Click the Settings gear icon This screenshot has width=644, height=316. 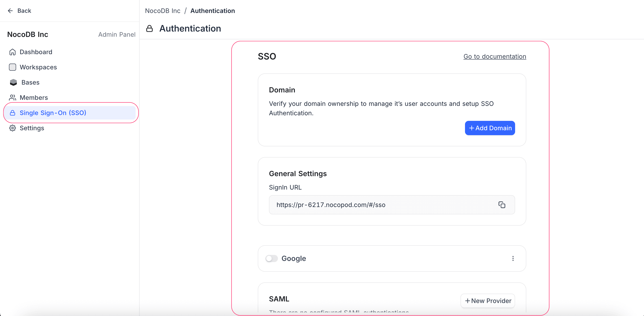(x=13, y=128)
